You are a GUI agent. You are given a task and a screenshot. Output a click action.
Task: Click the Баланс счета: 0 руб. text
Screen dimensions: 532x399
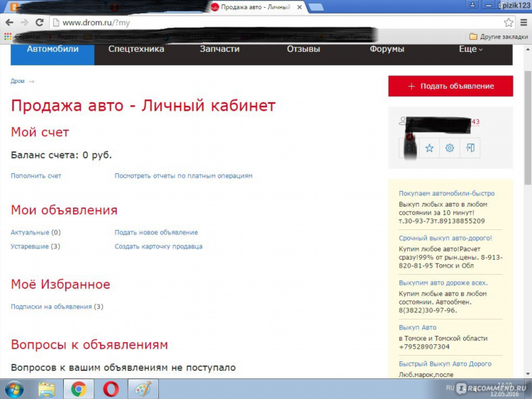point(62,155)
